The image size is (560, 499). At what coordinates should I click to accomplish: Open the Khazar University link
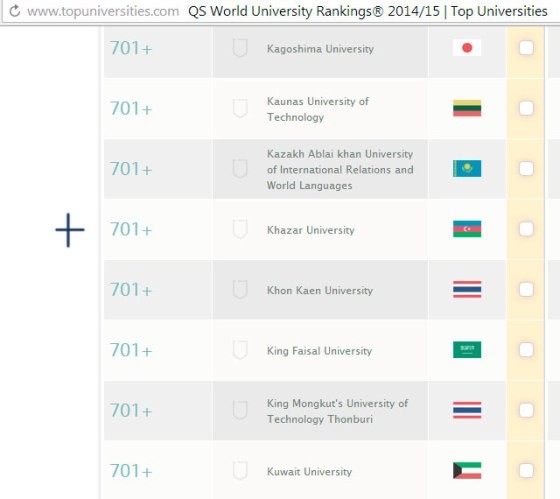311,230
